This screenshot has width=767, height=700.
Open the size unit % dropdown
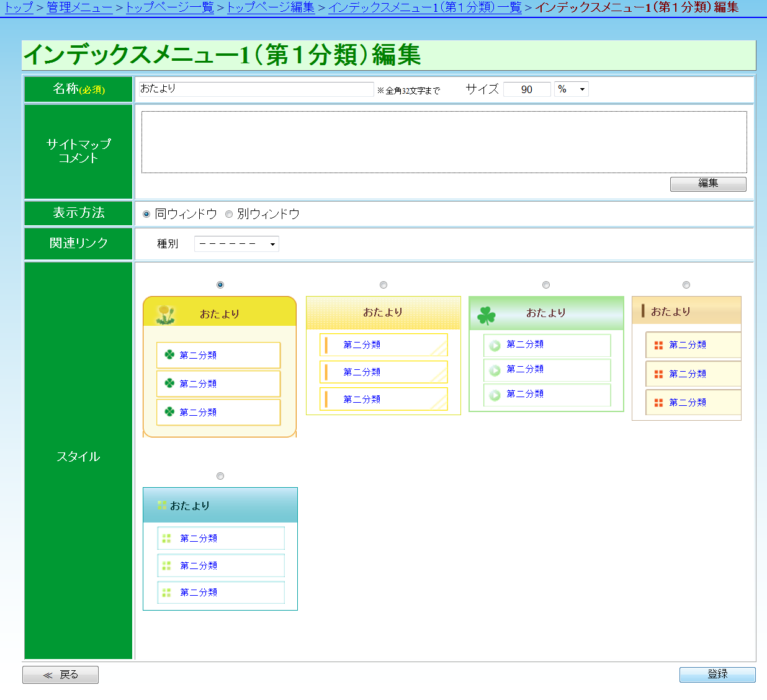coord(572,89)
